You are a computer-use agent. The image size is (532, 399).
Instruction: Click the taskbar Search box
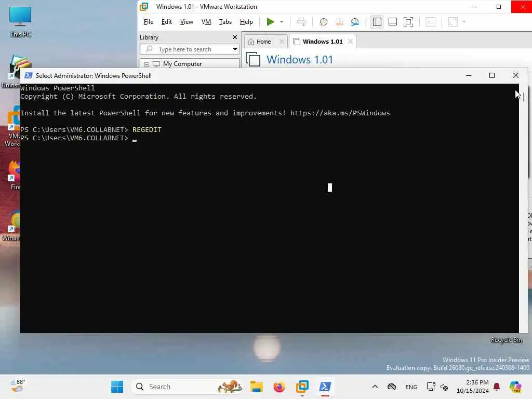pos(187,387)
